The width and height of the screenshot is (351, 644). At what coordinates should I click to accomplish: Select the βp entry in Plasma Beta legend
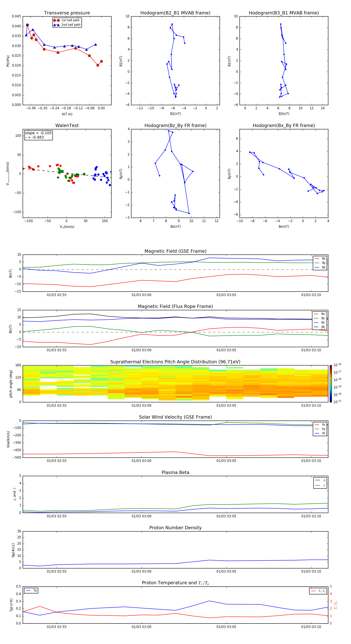point(320,480)
